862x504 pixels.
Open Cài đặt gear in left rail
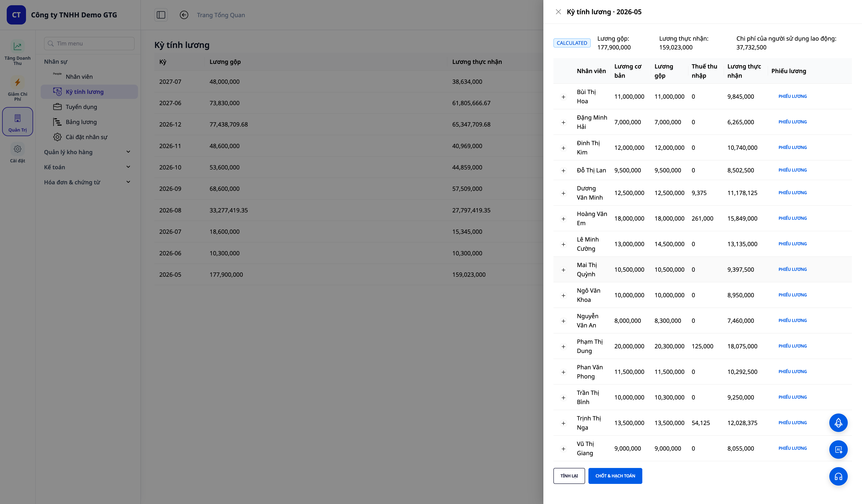coord(17,149)
